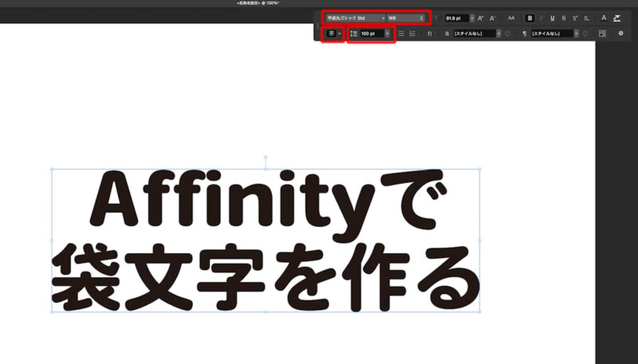Viewport: 638px width, 364px height.
Task: Click the paragraph style pilcrow icon
Action: [525, 33]
